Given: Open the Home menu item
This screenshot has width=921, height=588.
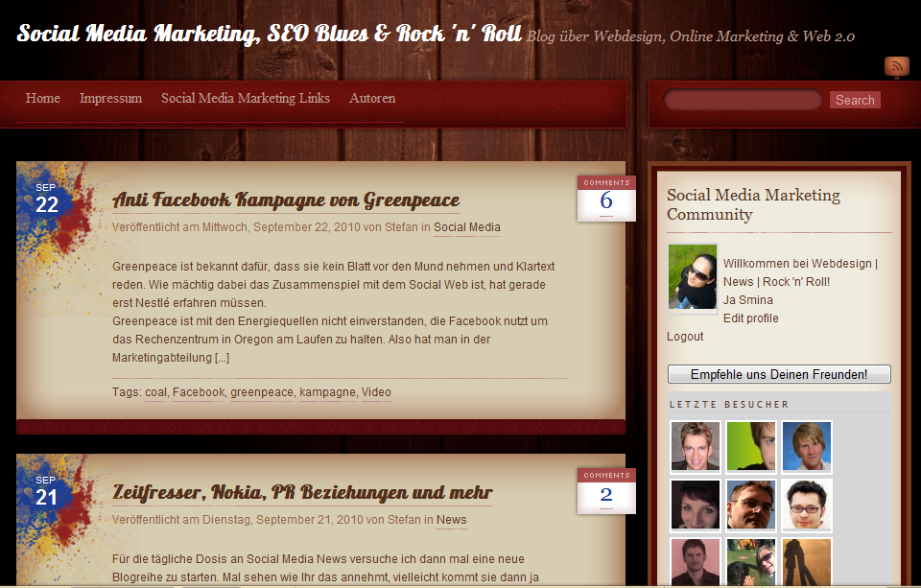Looking at the screenshot, I should pos(43,98).
